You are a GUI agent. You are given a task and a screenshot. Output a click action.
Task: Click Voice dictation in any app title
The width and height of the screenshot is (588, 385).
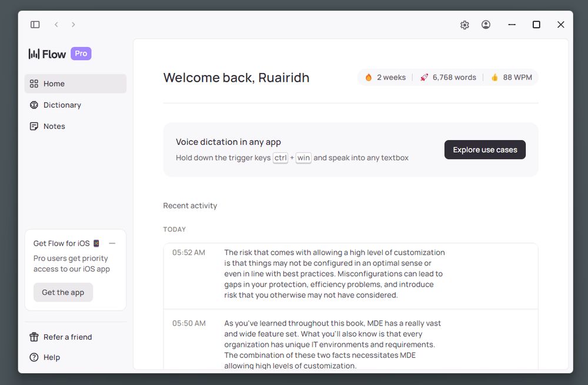pyautogui.click(x=228, y=142)
